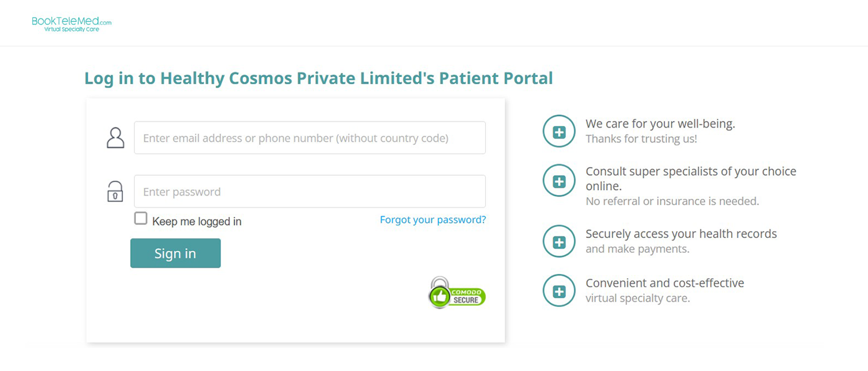Click plus icon next to 'We care for your well-being'
Screen dimensions: 868x371
tap(559, 132)
